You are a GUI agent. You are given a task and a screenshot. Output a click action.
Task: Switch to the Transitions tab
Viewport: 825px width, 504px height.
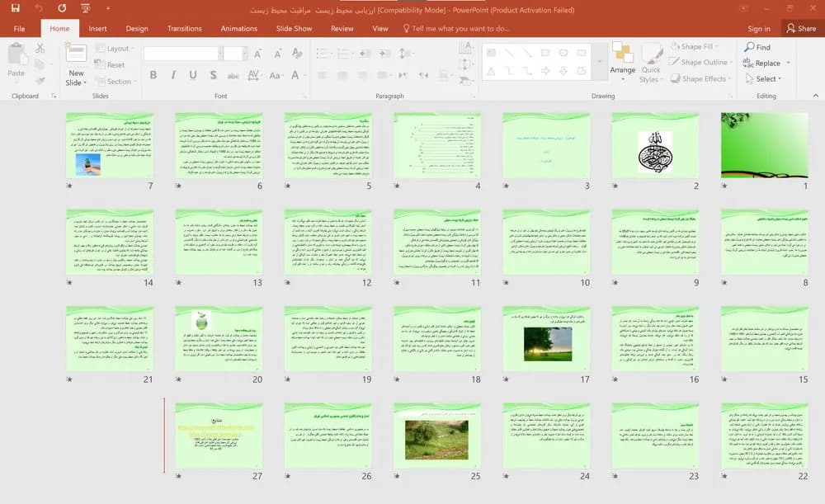[184, 28]
